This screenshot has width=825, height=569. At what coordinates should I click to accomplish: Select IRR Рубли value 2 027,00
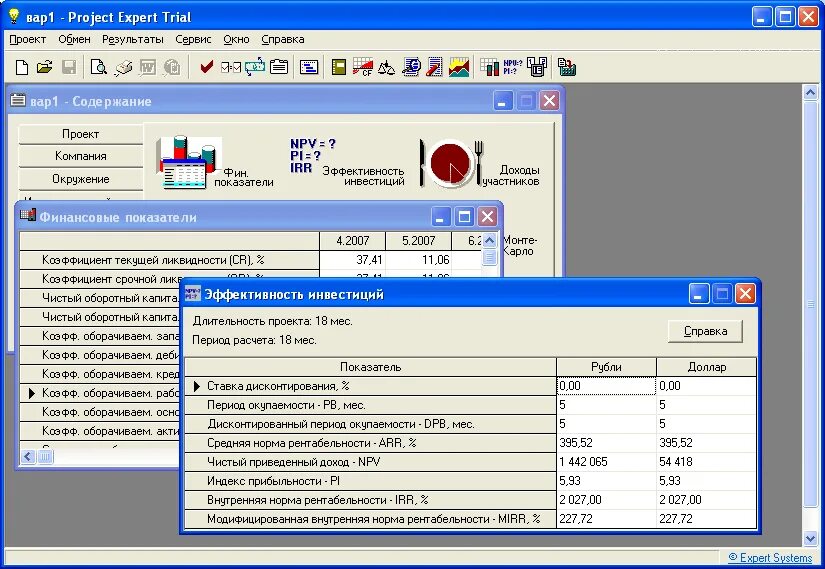point(606,500)
